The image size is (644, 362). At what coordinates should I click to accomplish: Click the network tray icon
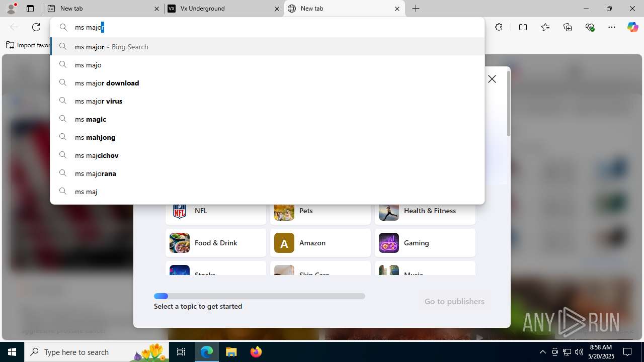(567, 352)
